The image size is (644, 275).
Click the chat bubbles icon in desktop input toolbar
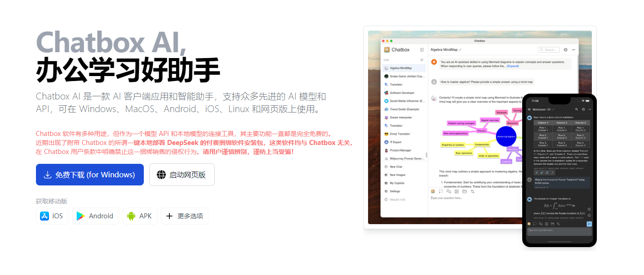tap(449, 191)
